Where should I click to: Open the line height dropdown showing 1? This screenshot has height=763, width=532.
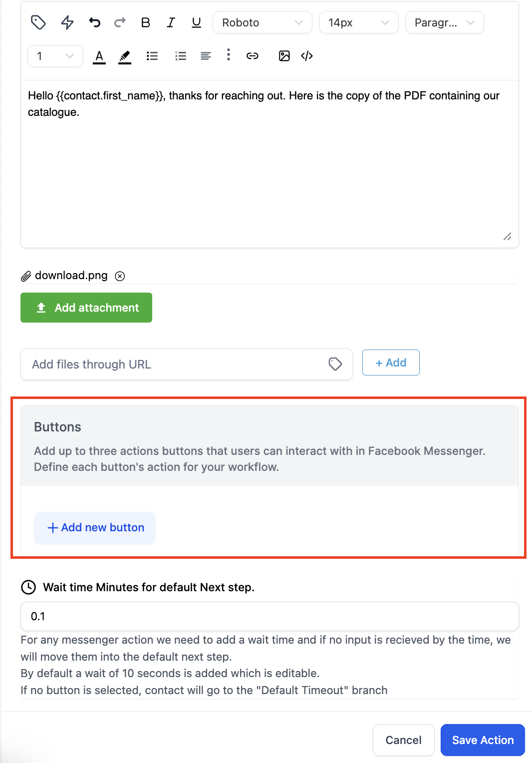[55, 56]
